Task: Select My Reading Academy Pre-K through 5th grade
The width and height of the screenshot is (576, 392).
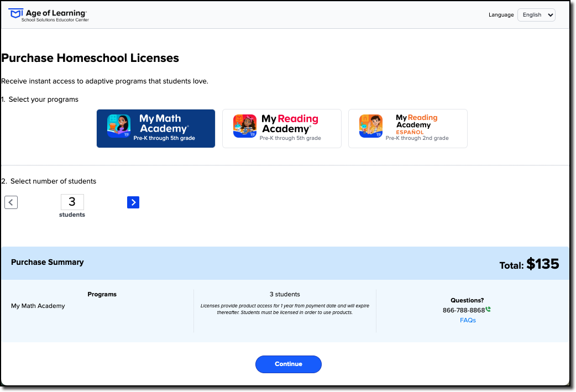Action: tap(282, 129)
